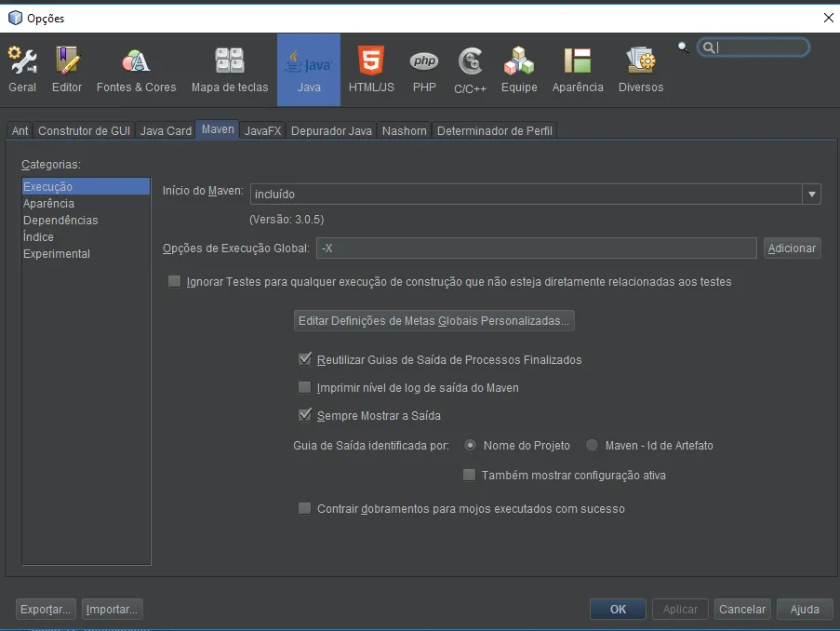Select Dependências in the categories list
840x631 pixels.
point(60,221)
